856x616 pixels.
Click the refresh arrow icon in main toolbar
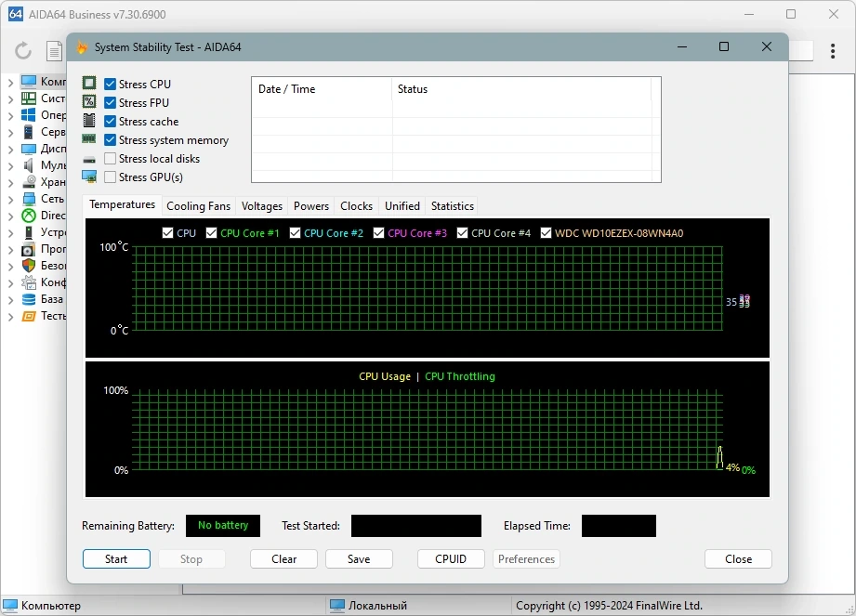(23, 51)
